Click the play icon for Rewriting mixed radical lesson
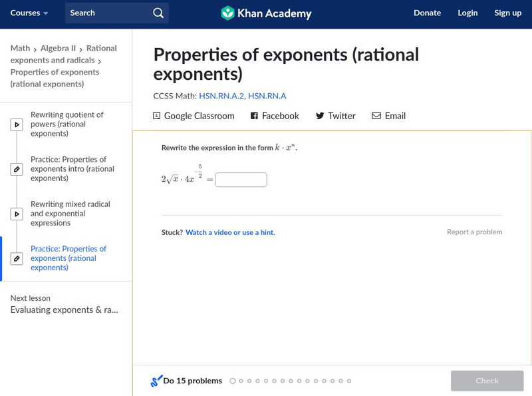Image resolution: width=532 pixels, height=396 pixels. point(17,214)
